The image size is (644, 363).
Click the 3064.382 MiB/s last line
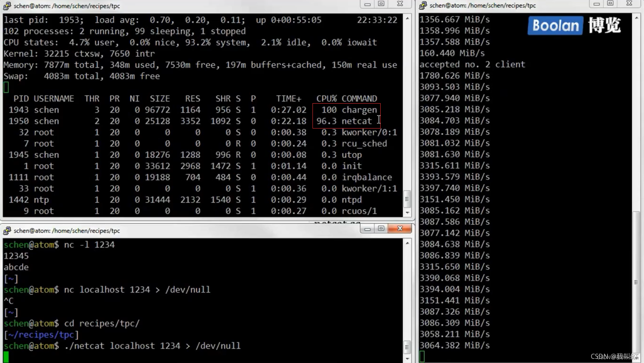pos(455,345)
